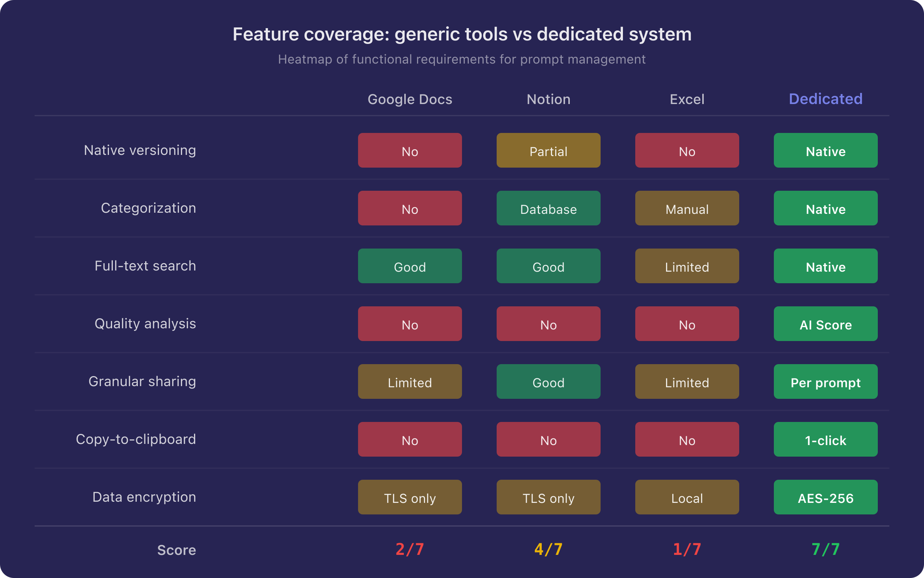Viewport: 924px width, 578px height.
Task: Click the 'Granular sharing' row label
Action: 142,381
